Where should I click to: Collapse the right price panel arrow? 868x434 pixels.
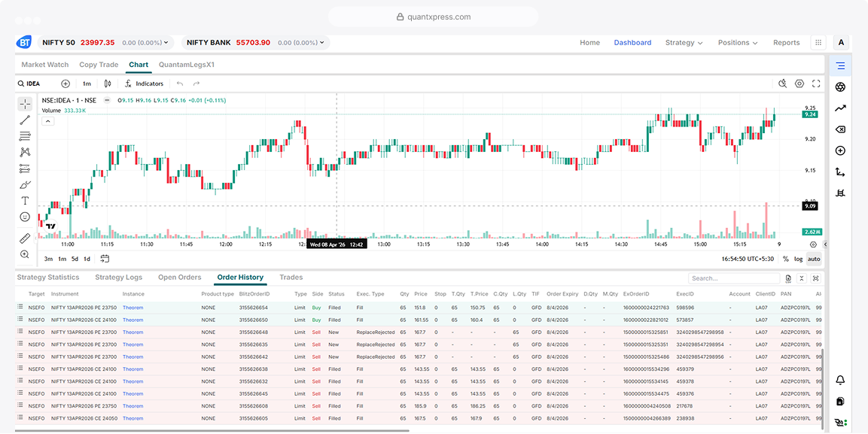click(x=825, y=244)
